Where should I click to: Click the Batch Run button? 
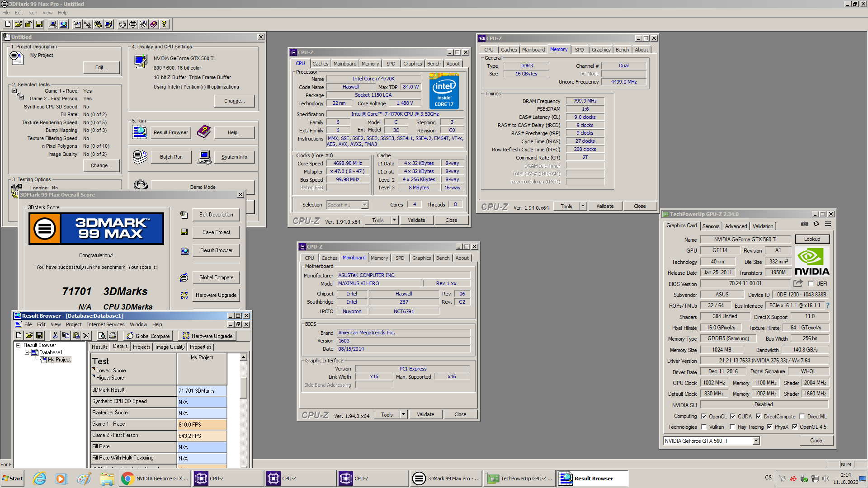coord(171,157)
